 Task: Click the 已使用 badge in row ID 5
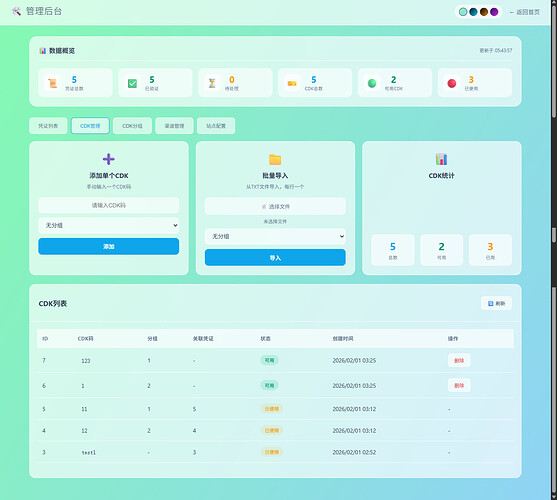click(272, 409)
